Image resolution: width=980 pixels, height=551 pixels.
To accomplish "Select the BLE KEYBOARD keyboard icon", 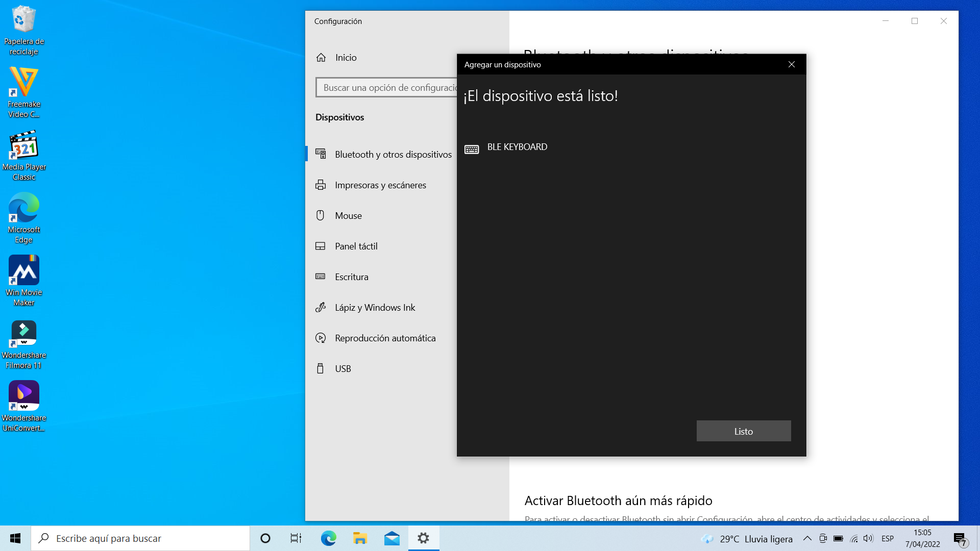I will [472, 149].
